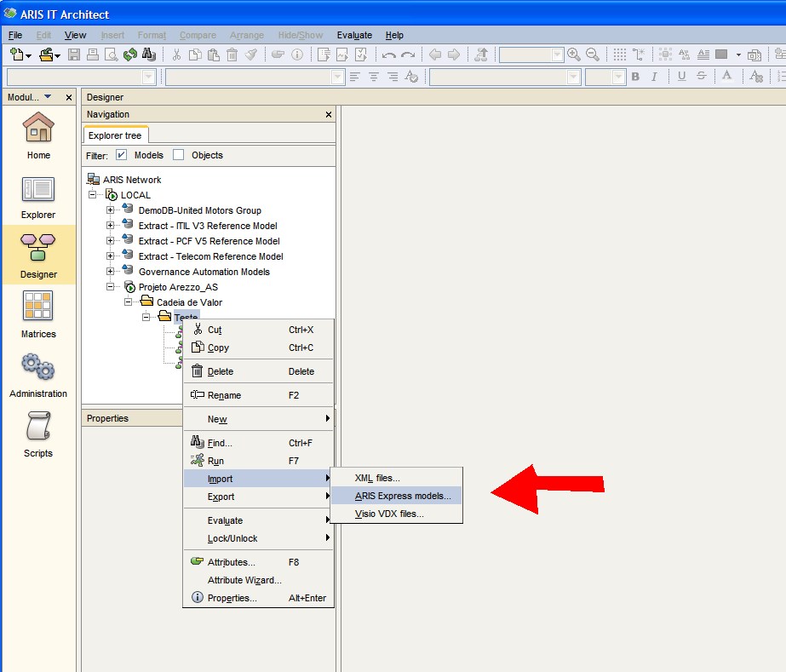Expand Governance Automation Models database

pyautogui.click(x=111, y=272)
